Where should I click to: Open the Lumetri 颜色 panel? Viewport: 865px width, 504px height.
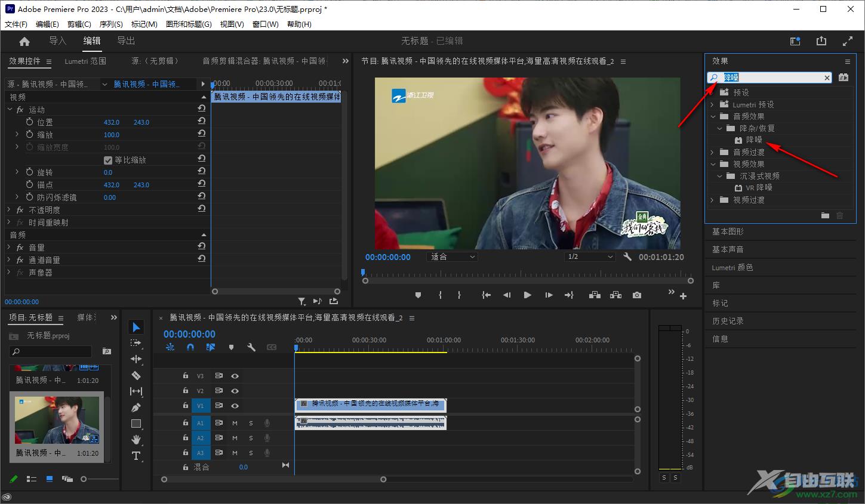tap(732, 267)
